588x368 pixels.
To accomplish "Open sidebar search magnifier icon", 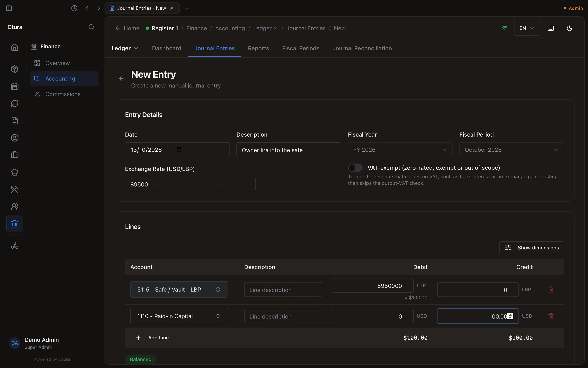I will 91,27.
